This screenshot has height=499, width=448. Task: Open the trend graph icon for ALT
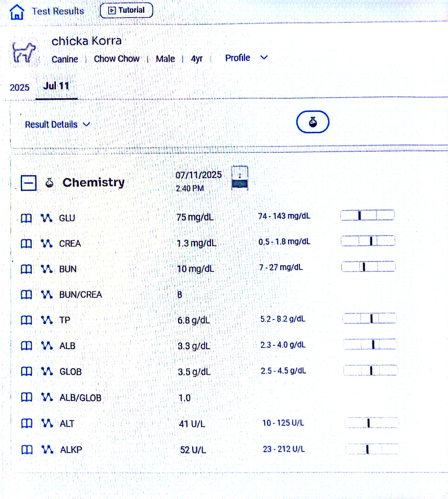[47, 423]
